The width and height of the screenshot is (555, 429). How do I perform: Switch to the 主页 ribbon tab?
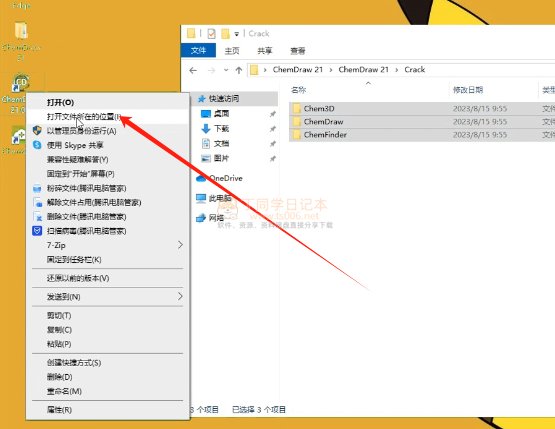tap(232, 51)
